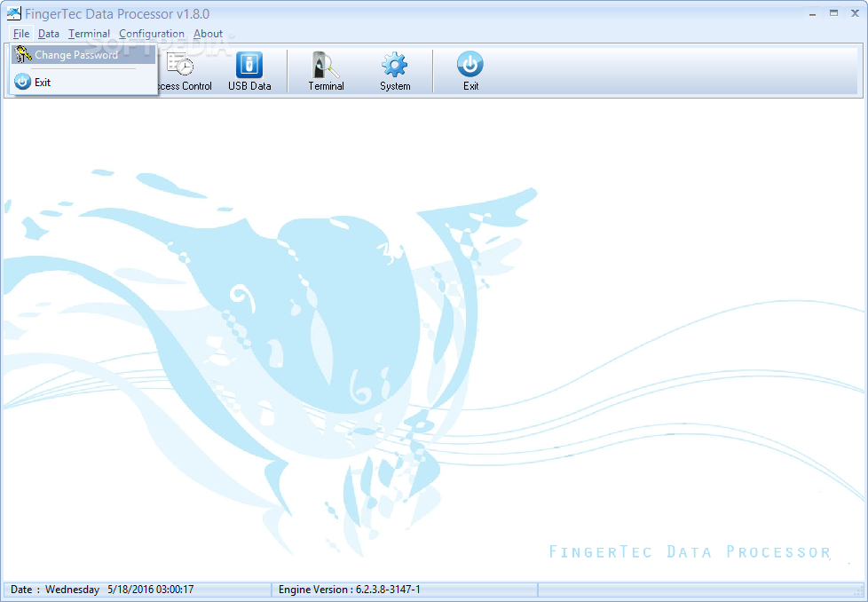The image size is (868, 602).
Task: Open the Configuration menu
Action: click(x=151, y=34)
